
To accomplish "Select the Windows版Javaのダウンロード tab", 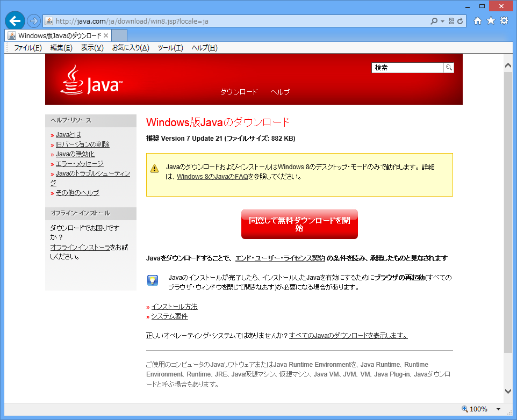I will click(58, 35).
